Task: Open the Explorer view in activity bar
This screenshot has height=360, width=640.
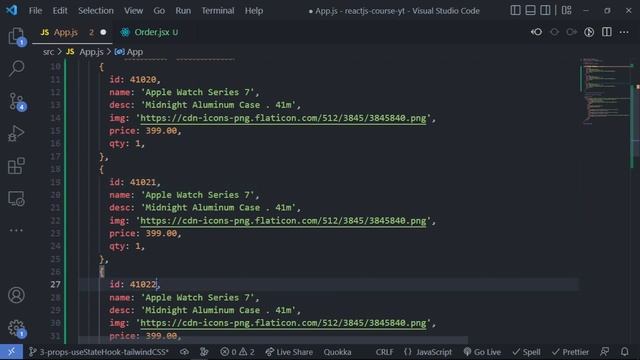Action: (16, 36)
